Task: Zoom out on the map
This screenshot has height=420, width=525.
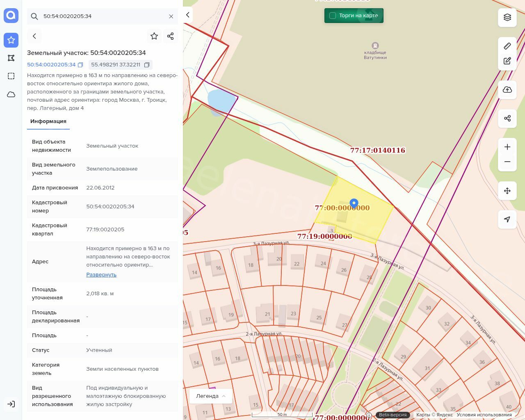Action: pos(507,162)
